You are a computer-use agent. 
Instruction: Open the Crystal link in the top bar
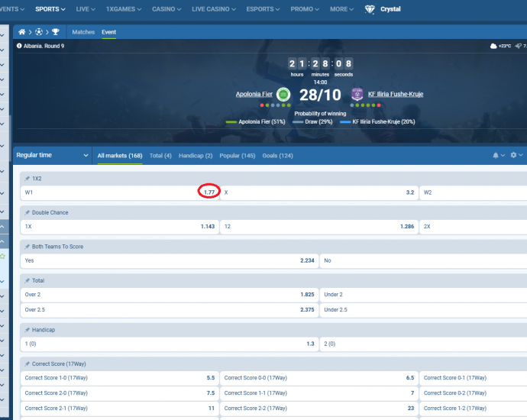[390, 9]
